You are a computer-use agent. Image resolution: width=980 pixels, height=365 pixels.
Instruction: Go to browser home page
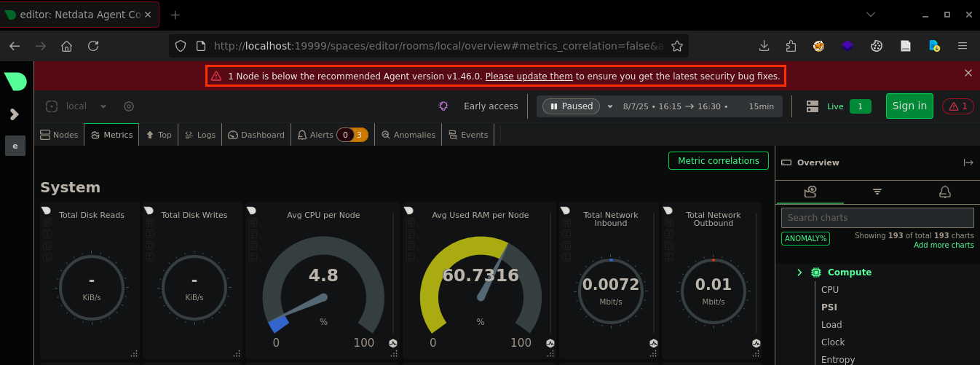pyautogui.click(x=66, y=46)
